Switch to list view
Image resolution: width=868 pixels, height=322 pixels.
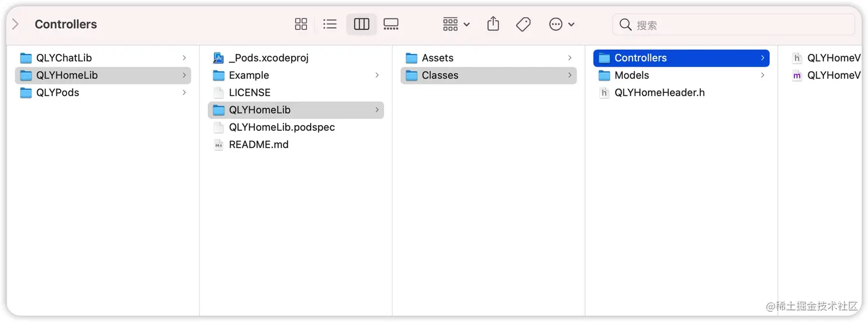[330, 24]
